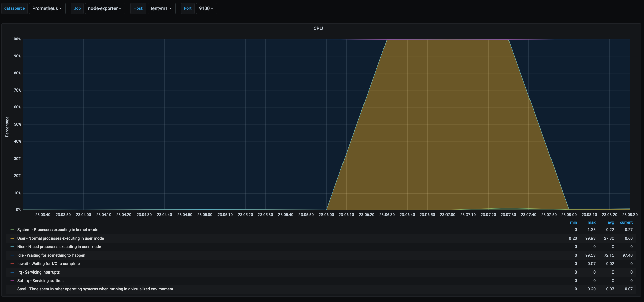Toggle the User normal processes series
Screen dimensions: 644x302
(60, 238)
